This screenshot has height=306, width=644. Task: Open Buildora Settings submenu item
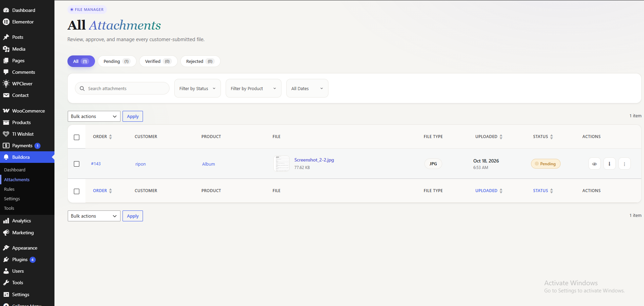click(12, 199)
